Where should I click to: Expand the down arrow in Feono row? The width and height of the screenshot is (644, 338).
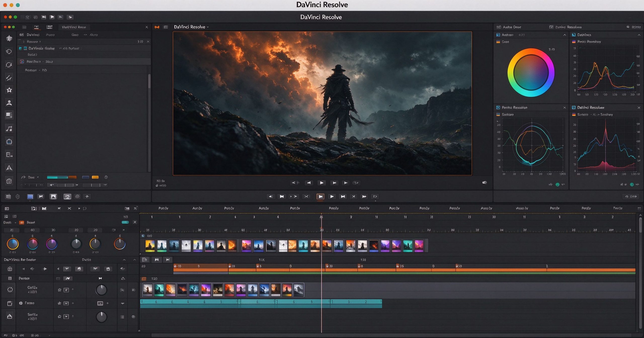123,304
